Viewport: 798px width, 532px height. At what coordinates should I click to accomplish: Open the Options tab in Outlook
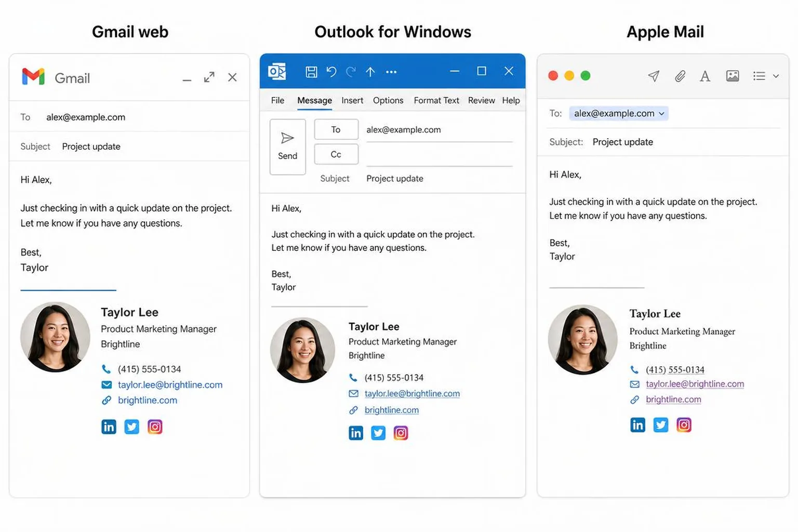(388, 100)
